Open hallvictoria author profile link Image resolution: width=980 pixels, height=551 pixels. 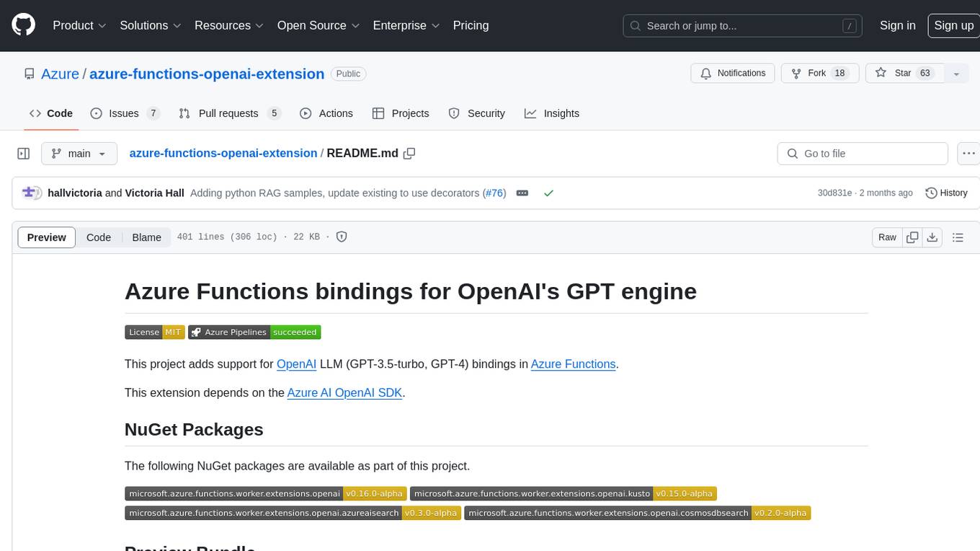pos(74,193)
